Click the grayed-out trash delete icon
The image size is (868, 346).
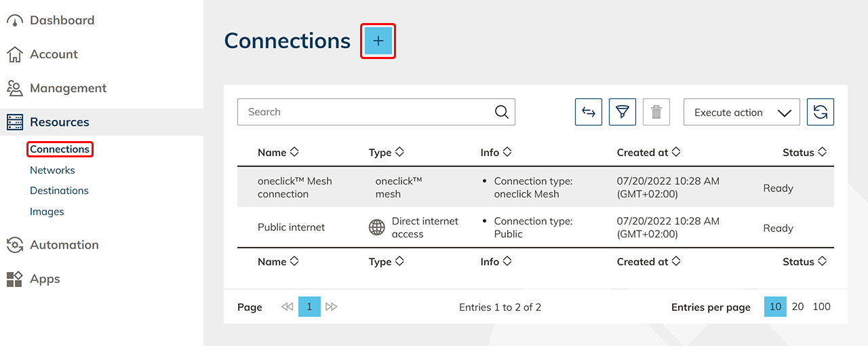tap(656, 113)
